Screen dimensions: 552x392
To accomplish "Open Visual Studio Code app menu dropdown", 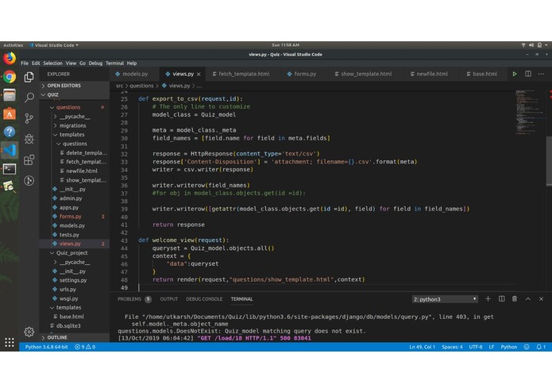I will (54, 45).
